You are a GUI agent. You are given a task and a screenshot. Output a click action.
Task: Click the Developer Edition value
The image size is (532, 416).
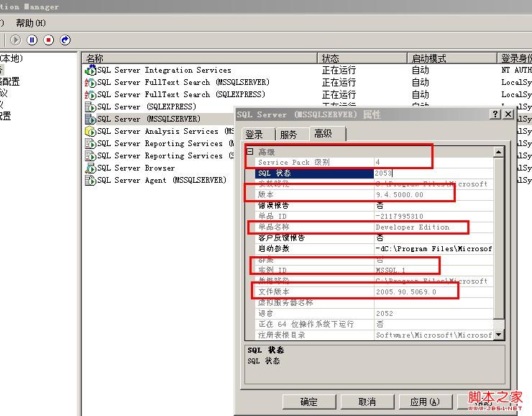[x=412, y=227]
